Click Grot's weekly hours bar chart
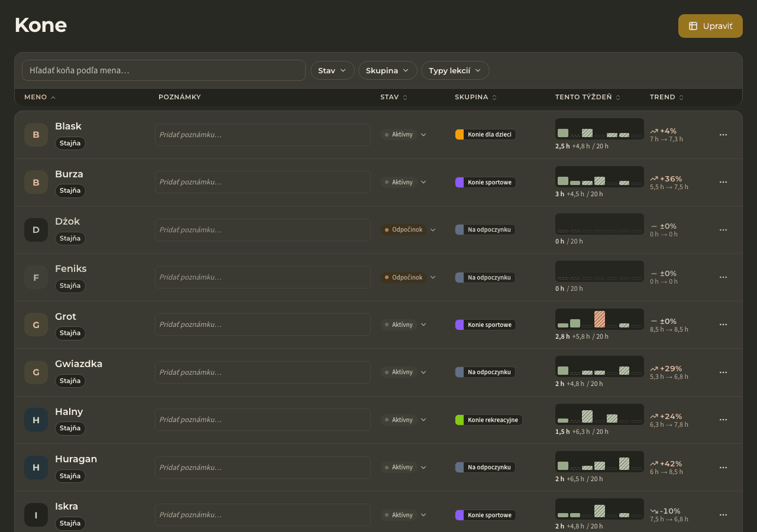This screenshot has width=757, height=532. click(x=600, y=319)
